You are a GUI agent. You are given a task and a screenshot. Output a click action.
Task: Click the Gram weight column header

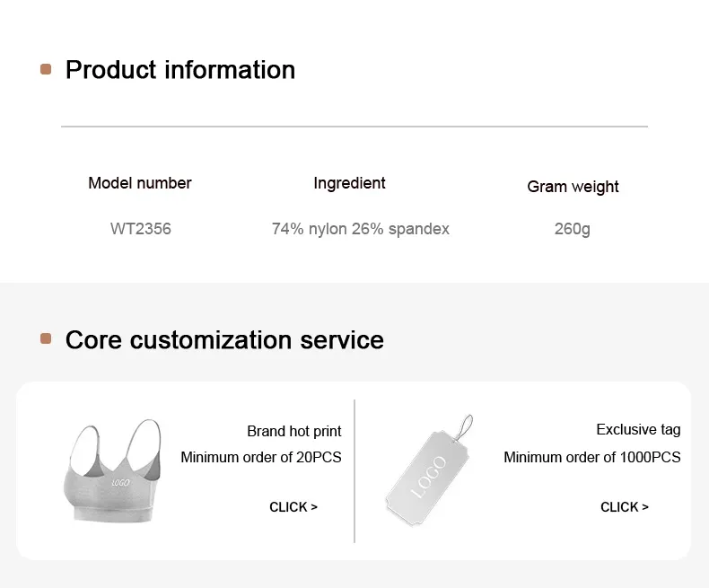tap(573, 187)
